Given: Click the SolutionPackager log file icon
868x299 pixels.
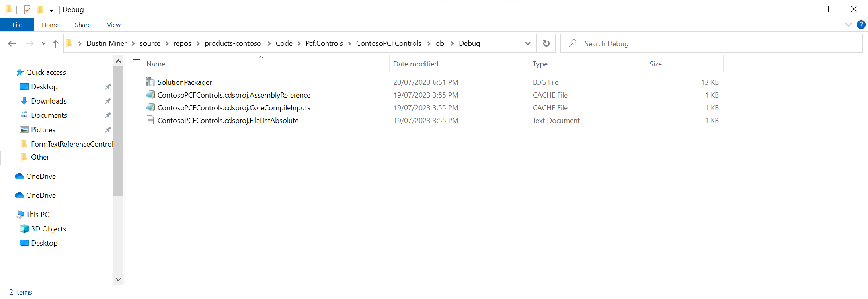Looking at the screenshot, I should (150, 82).
